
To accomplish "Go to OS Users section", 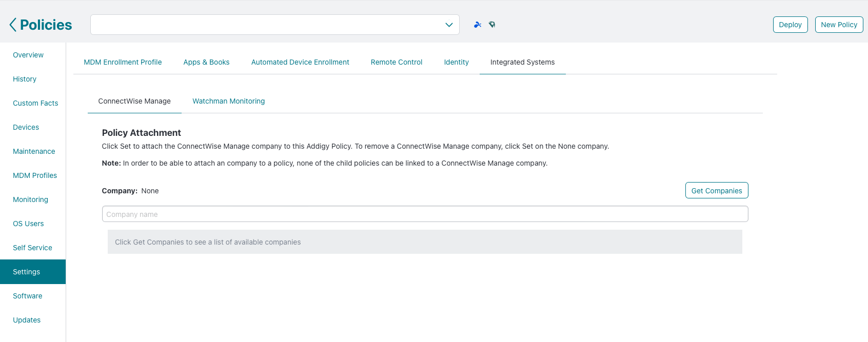I will click(28, 224).
